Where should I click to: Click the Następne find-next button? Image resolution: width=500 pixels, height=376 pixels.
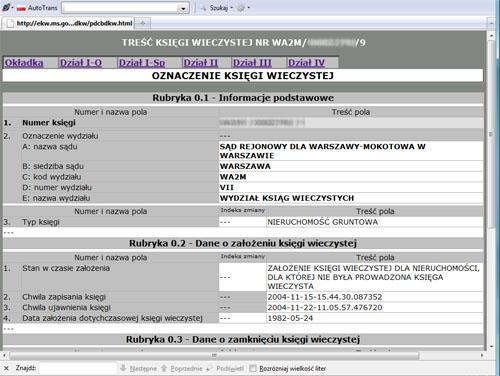138,368
